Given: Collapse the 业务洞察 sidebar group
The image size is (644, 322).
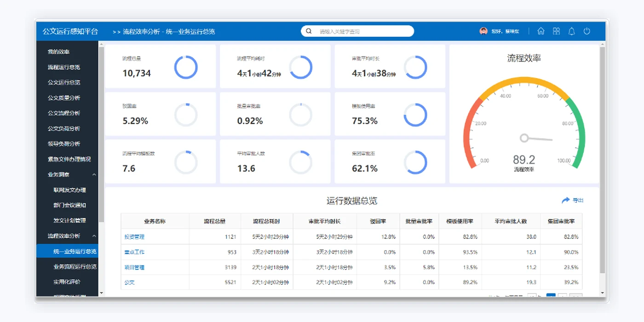Looking at the screenshot, I should [94, 174].
